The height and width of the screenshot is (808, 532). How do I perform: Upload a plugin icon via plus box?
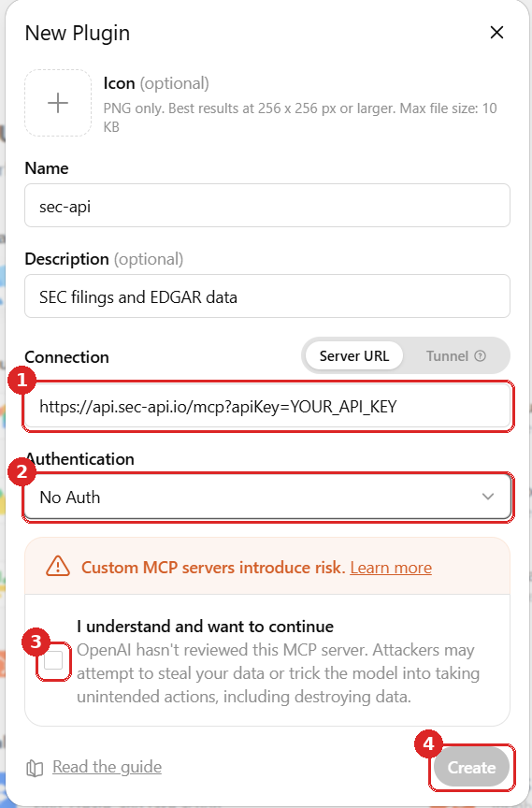click(58, 103)
